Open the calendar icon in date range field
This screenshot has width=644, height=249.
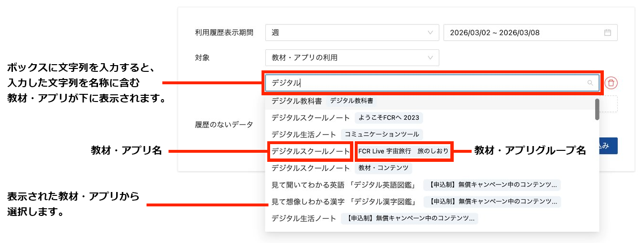coord(608,33)
